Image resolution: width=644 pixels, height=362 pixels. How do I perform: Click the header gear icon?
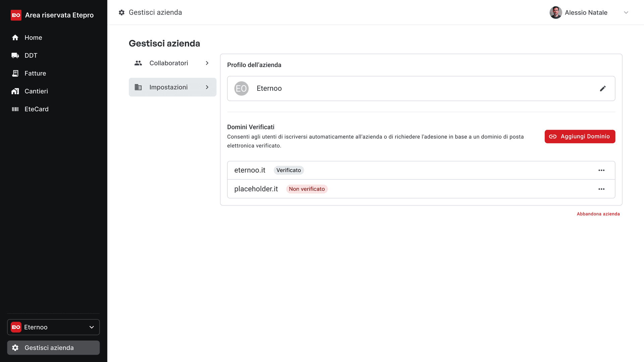click(121, 12)
